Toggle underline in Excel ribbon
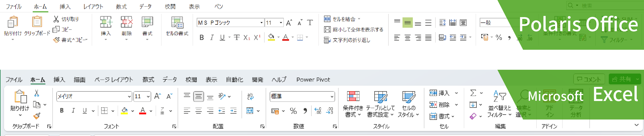The height and width of the screenshot is (136, 644). pyautogui.click(x=85, y=111)
